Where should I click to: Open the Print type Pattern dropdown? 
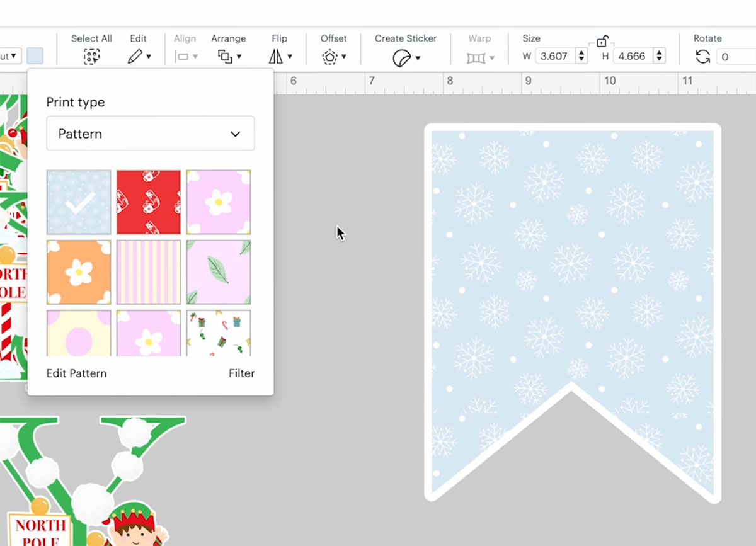point(151,134)
